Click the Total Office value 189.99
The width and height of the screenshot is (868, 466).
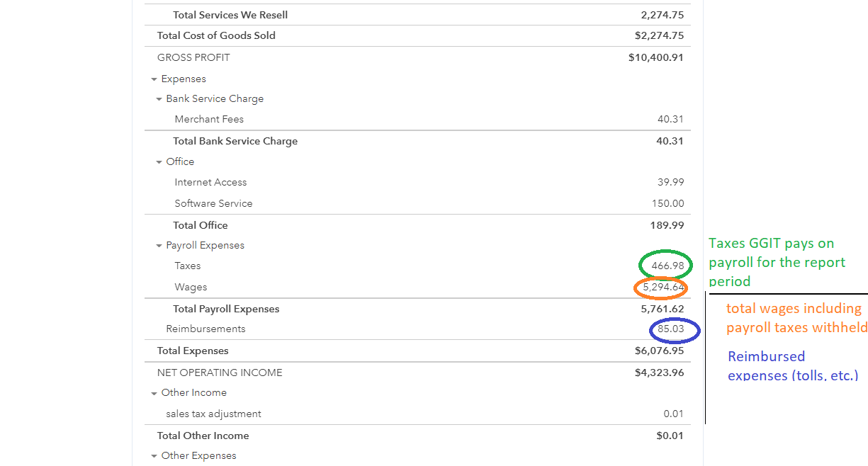tap(670, 226)
